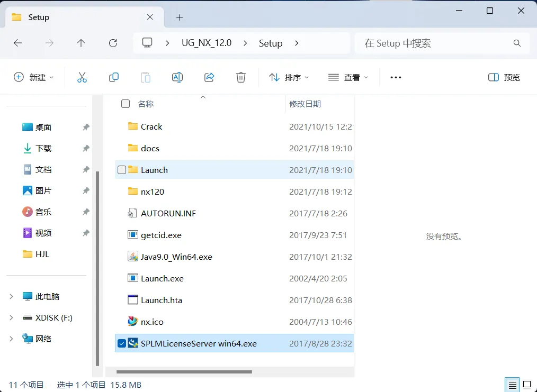Click the Setup breadcrumb segment
The image size is (537, 392).
click(x=271, y=43)
